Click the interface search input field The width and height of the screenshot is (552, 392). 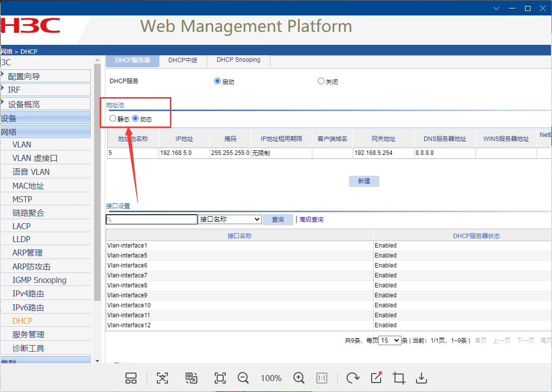(151, 219)
